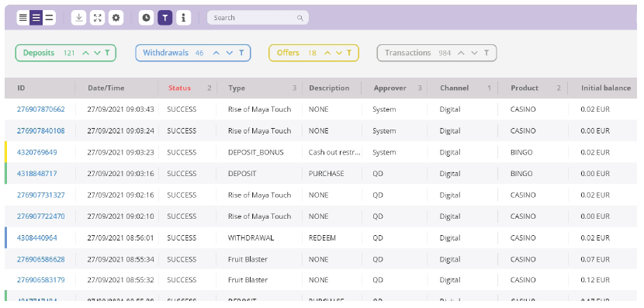The height and width of the screenshot is (308, 644).
Task: Select the wide row density icon
Action: click(x=49, y=18)
